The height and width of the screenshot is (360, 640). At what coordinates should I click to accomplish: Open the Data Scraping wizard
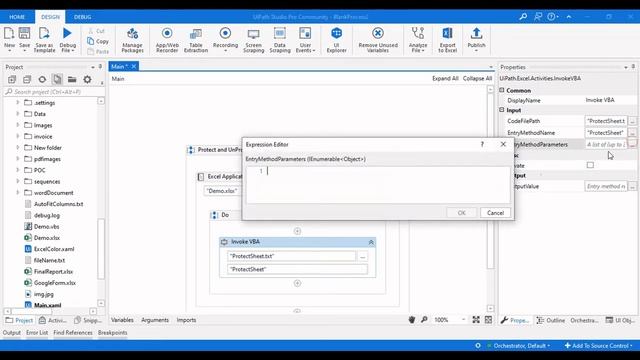coord(280,40)
